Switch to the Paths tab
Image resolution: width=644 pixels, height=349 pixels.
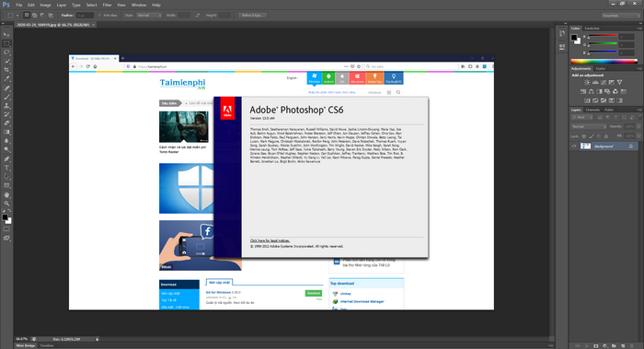609,110
